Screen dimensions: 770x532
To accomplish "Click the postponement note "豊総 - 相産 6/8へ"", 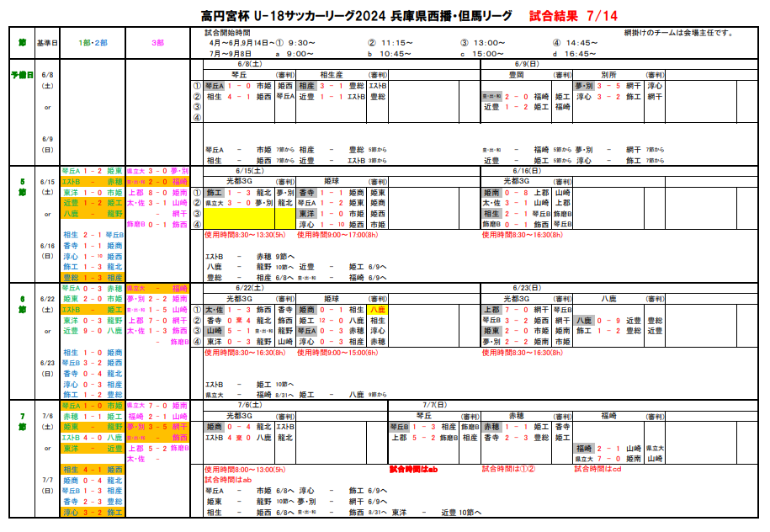I will (250, 278).
